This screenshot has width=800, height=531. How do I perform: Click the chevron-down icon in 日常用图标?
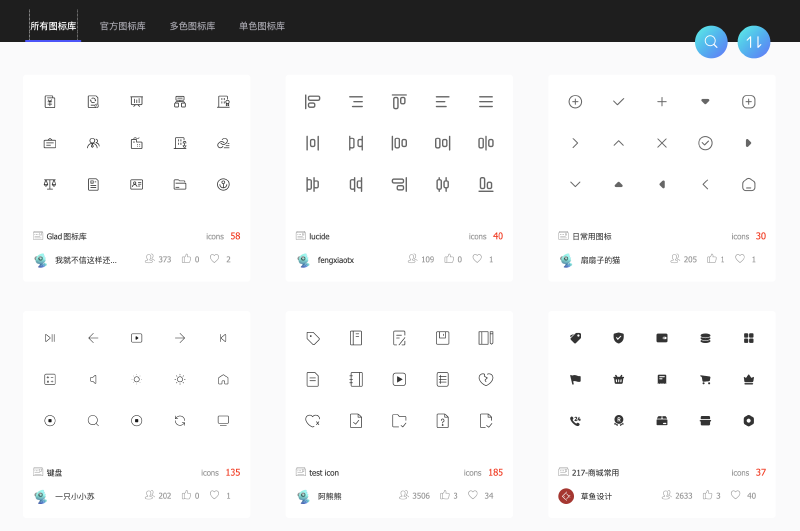click(x=575, y=184)
